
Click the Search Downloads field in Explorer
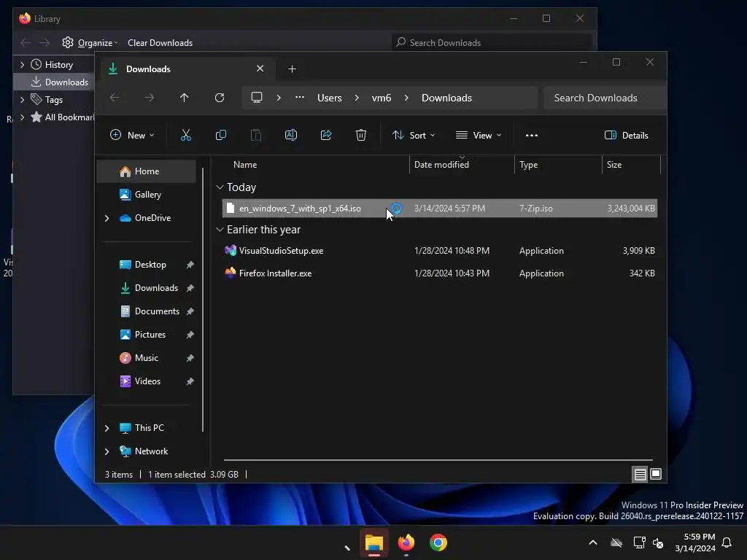coord(605,98)
